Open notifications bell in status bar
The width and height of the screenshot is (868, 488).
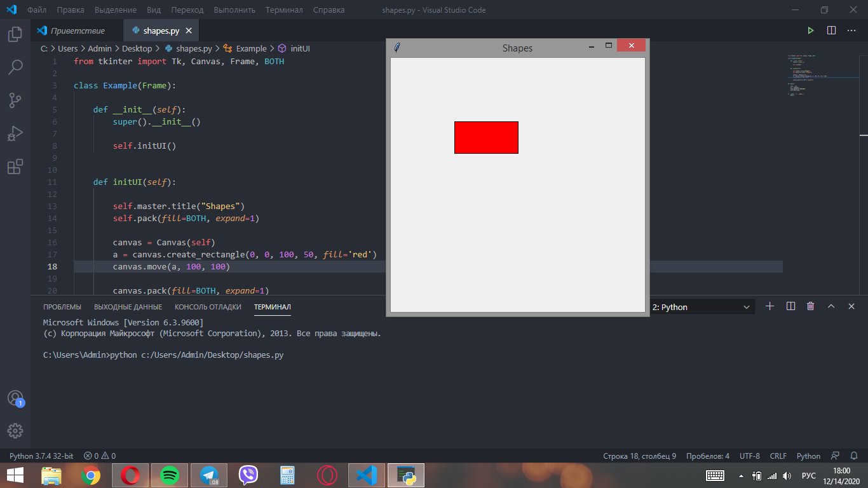tap(853, 456)
